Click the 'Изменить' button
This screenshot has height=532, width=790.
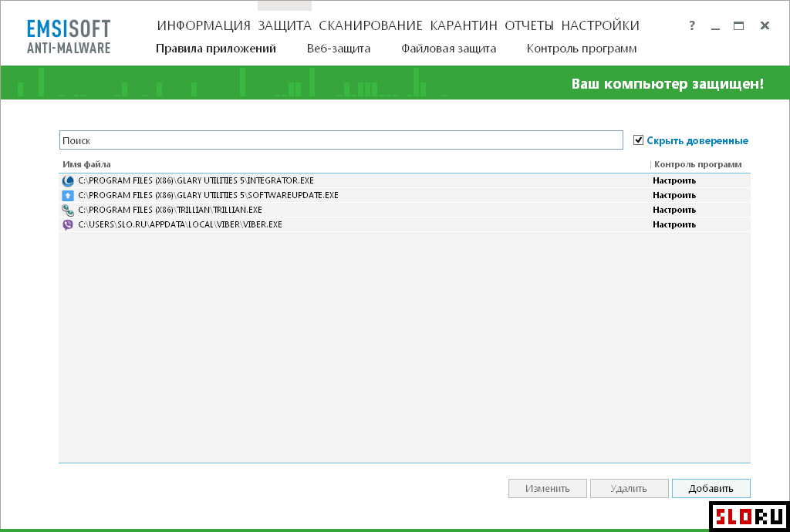pos(548,488)
